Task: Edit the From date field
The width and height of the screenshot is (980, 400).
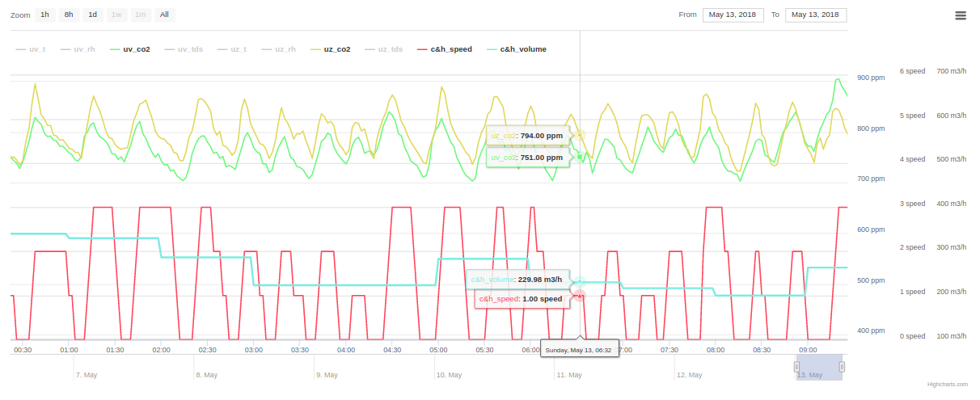Action: coord(733,15)
